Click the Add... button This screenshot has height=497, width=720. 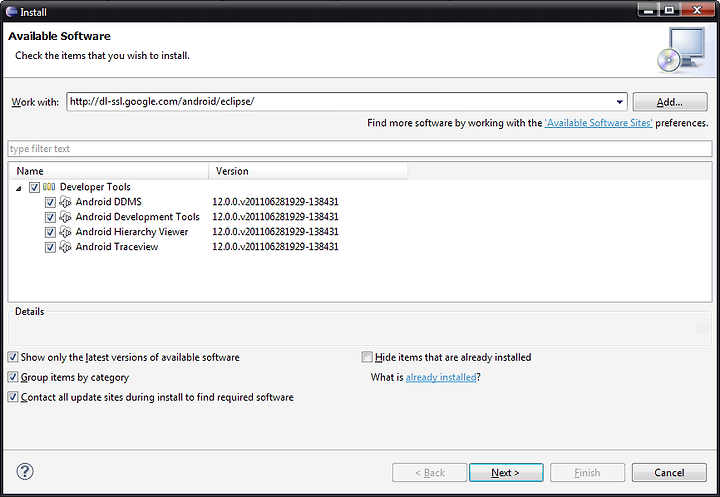(x=669, y=102)
